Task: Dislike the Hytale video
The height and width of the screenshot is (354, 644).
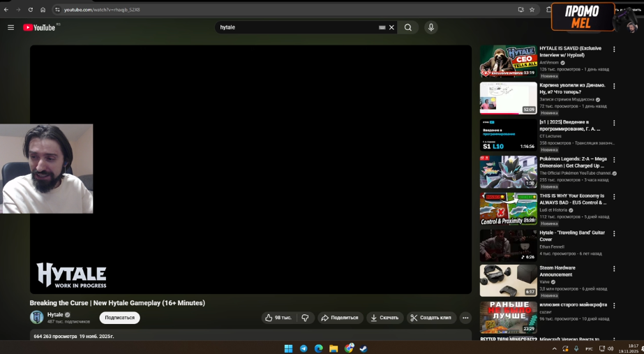Action: tap(305, 318)
